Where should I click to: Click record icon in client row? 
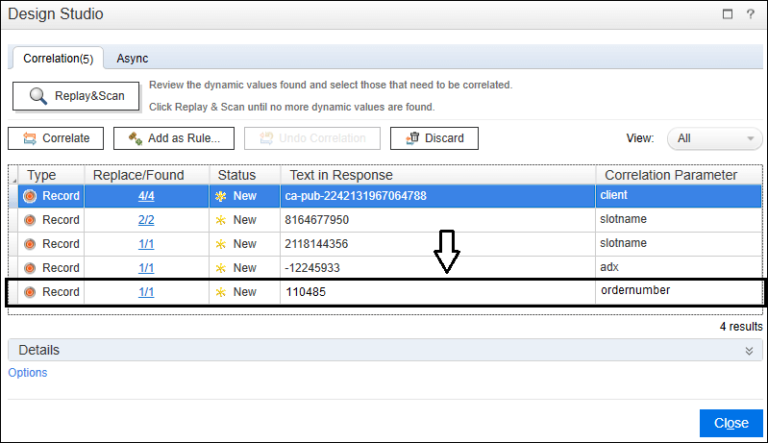pos(29,196)
